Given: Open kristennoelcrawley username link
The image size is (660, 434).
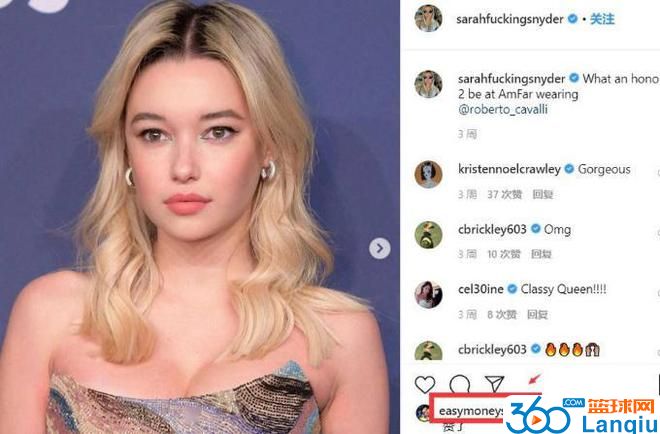Looking at the screenshot, I should point(509,169).
